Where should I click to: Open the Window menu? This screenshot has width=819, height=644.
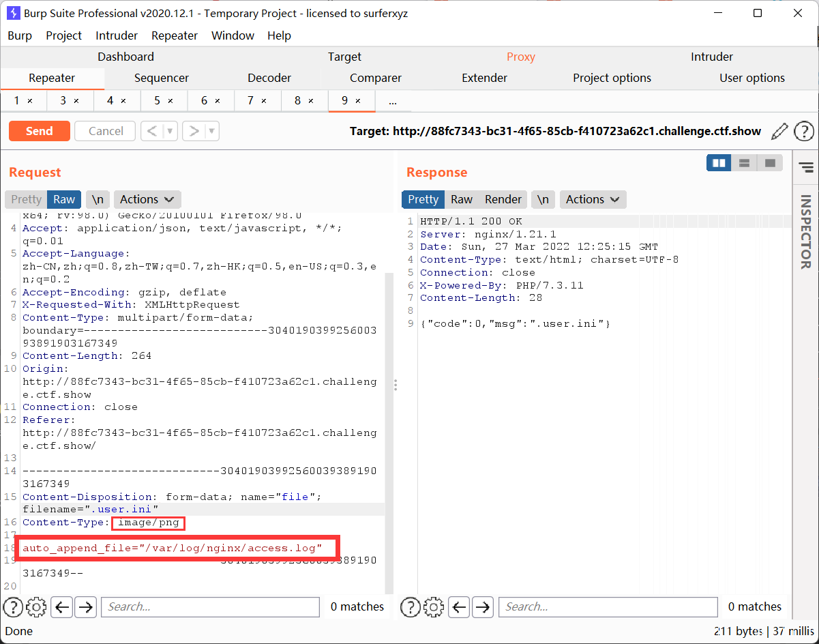pos(233,35)
